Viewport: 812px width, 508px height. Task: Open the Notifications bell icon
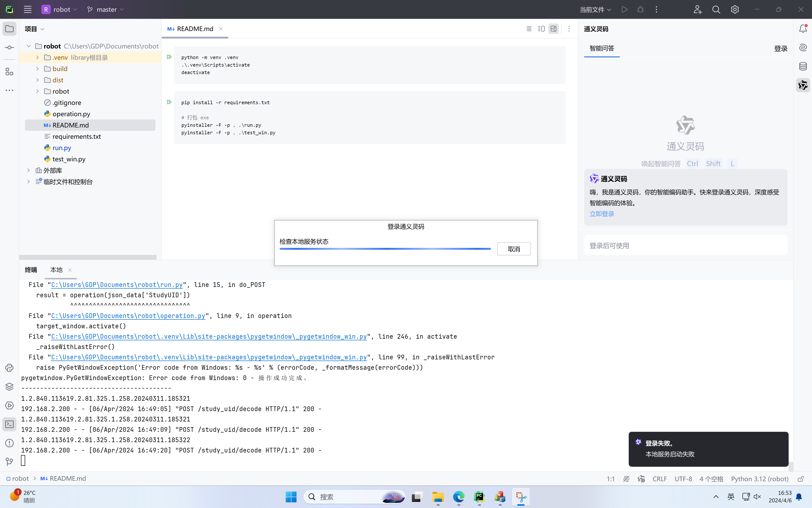803,28
